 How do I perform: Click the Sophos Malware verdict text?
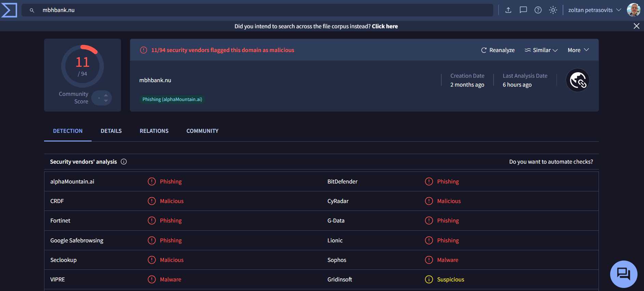click(447, 260)
